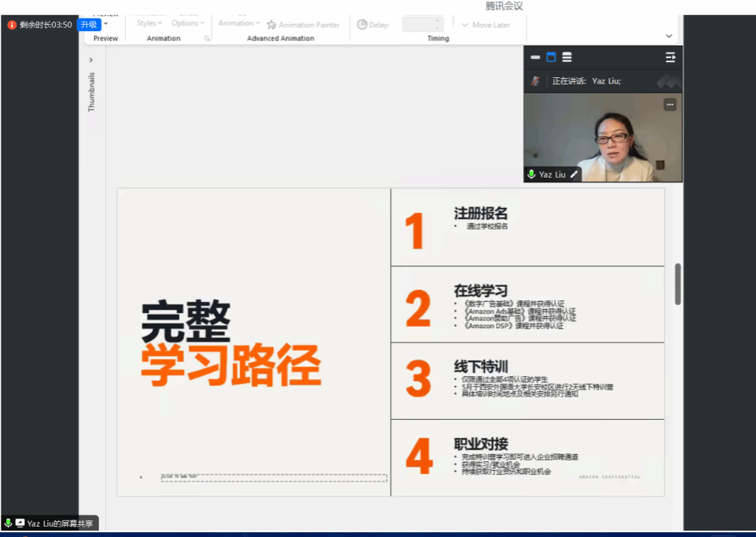
Task: Switch video panel to minimized strip view
Action: (535, 57)
